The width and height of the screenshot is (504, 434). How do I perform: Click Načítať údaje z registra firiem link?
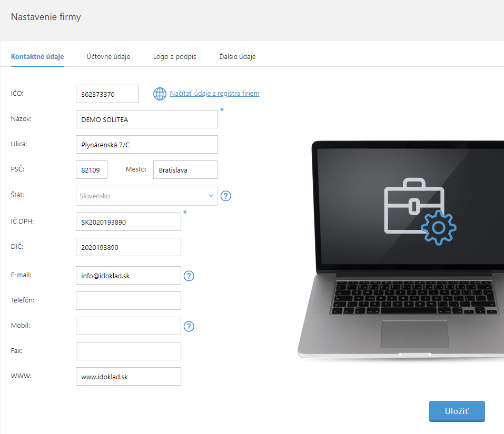coord(214,94)
